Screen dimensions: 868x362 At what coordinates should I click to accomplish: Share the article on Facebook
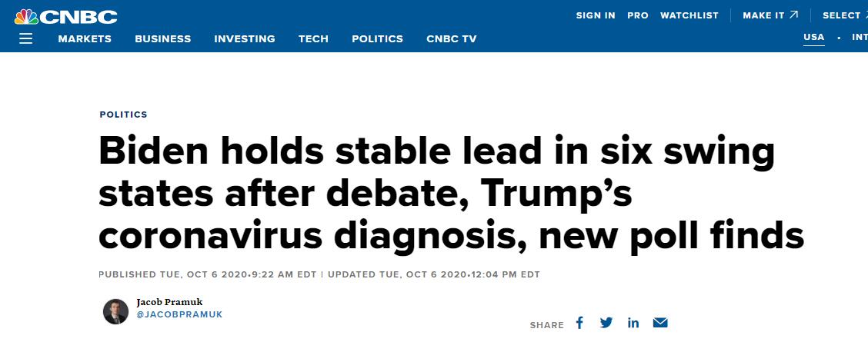[x=580, y=323]
